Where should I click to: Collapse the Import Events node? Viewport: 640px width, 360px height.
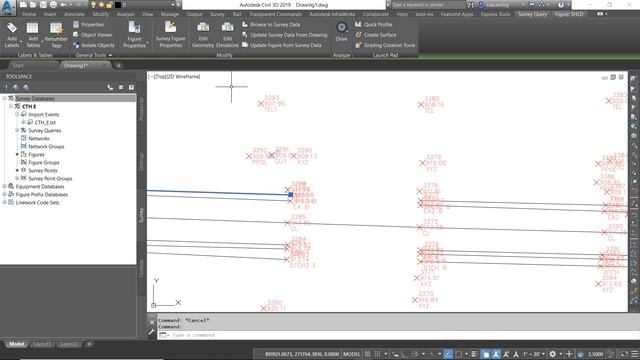tap(17, 114)
